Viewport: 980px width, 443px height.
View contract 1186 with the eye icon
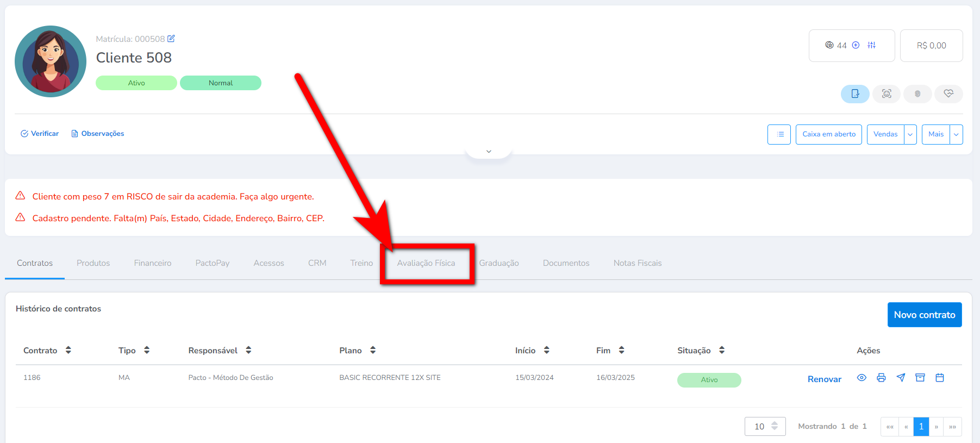click(862, 378)
